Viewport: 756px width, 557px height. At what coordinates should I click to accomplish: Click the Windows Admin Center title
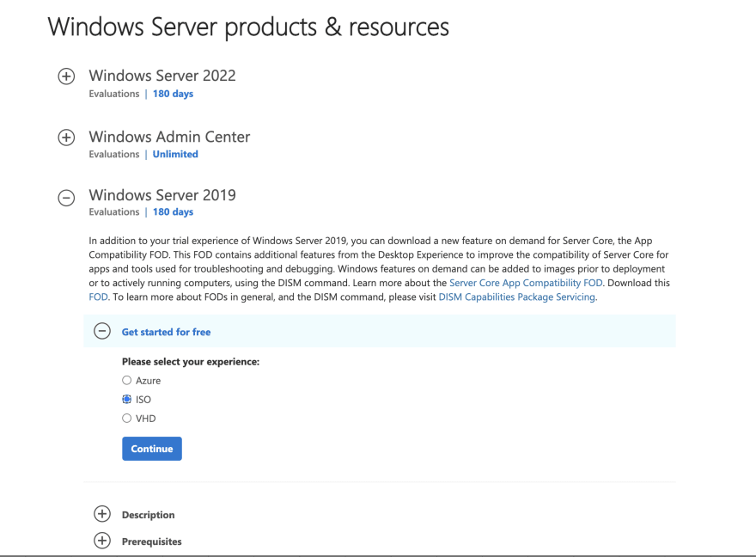(169, 137)
